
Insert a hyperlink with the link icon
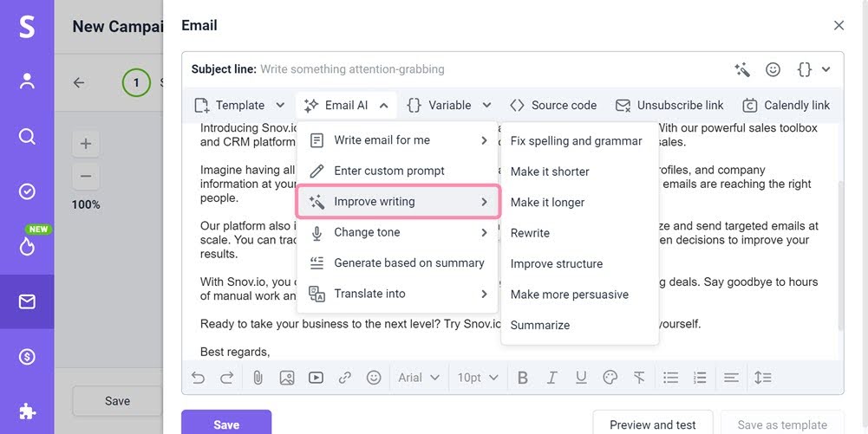(x=345, y=378)
